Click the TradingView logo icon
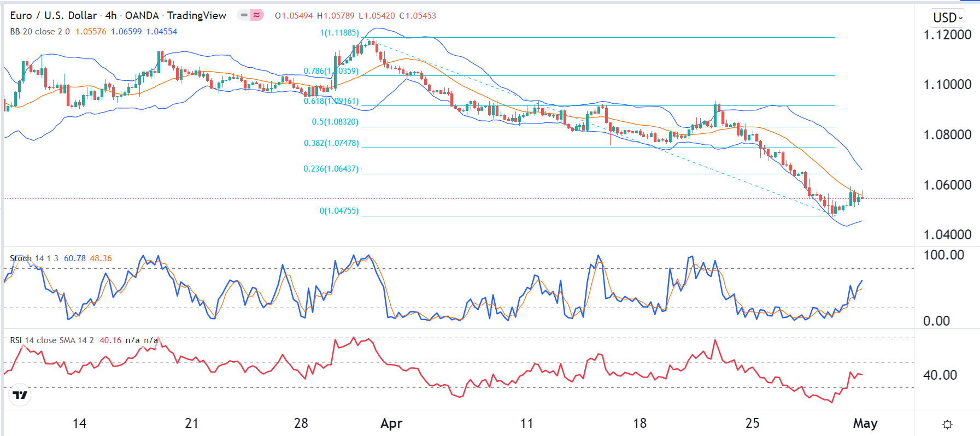This screenshot has height=436, width=980. coord(20,395)
